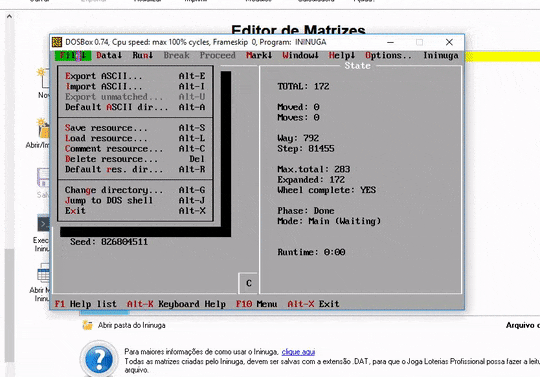Minimize the DOSBox window
The width and height of the screenshot is (540, 377).
tap(390, 42)
